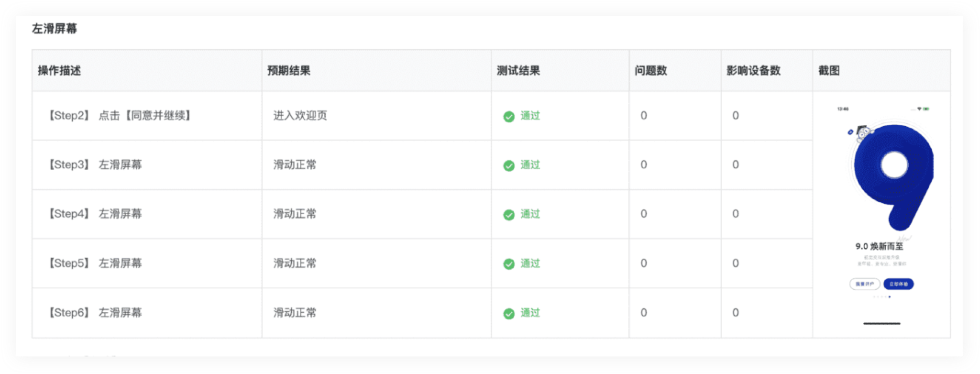980x374 pixels.
Task: Click the green check icon for Step4
Action: click(509, 215)
